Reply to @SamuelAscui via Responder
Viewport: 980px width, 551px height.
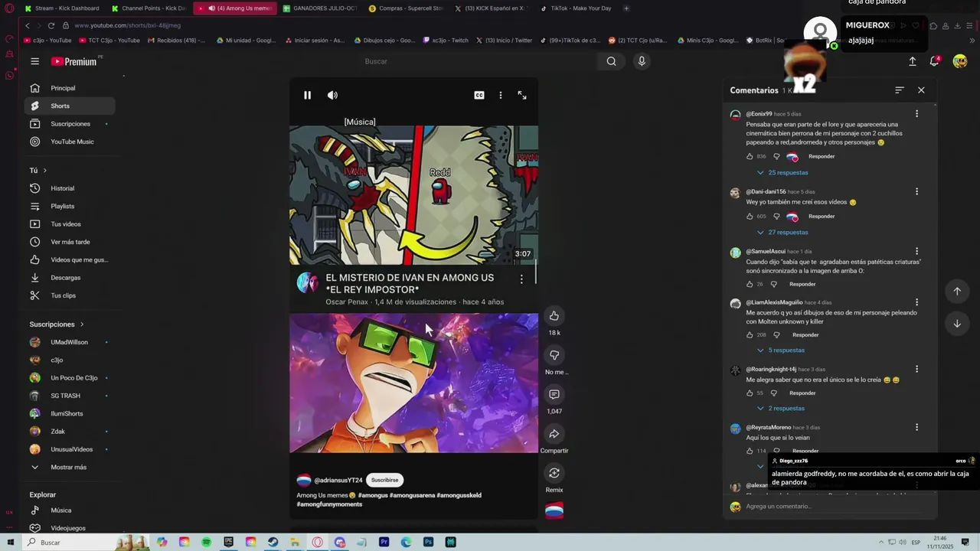[x=802, y=284]
